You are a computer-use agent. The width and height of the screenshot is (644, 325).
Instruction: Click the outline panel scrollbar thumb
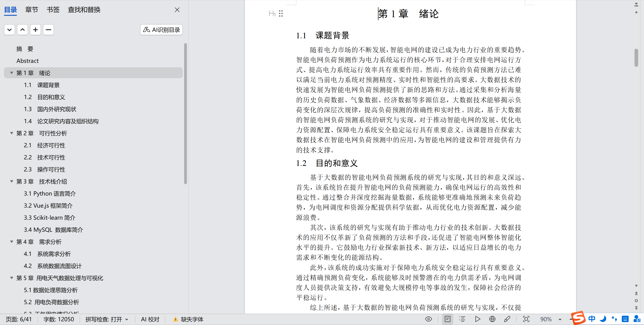(186, 114)
